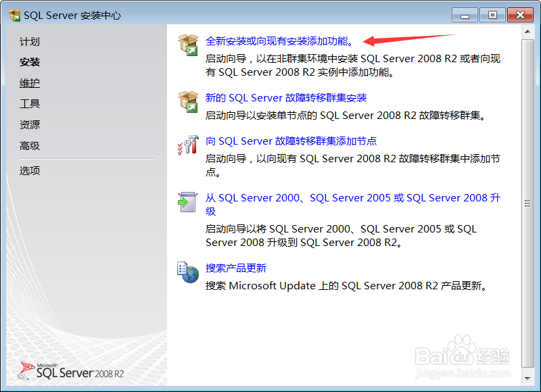This screenshot has width=541, height=392.
Task: Close the SQL Server 安装中心 window
Action: [x=520, y=15]
